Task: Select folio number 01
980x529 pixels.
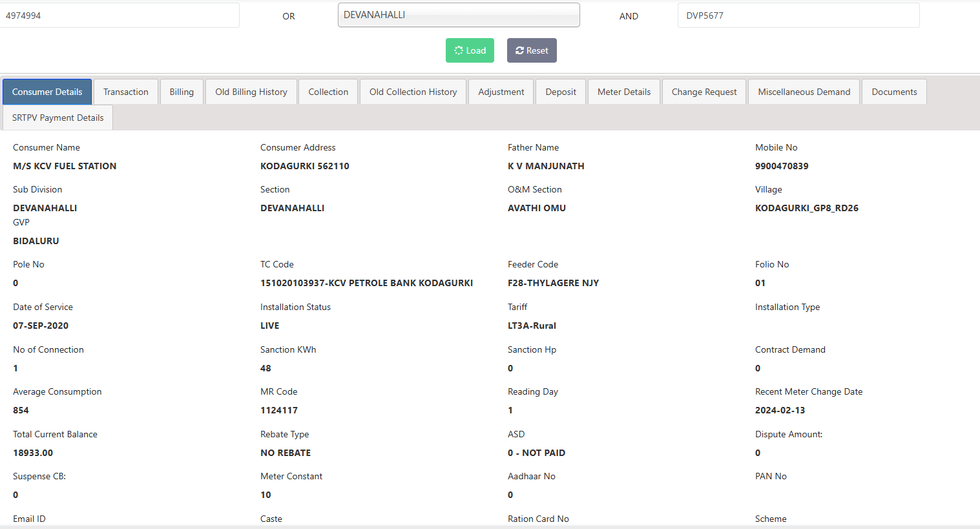Action: [760, 283]
